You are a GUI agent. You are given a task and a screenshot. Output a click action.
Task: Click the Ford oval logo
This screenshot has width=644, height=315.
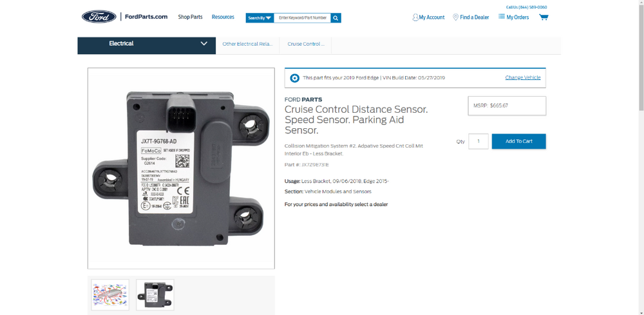point(99,17)
